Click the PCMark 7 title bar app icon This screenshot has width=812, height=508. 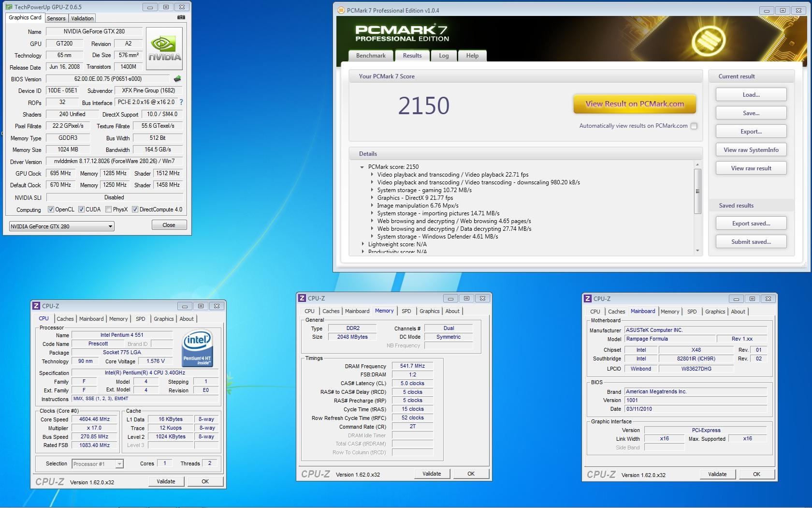(x=341, y=10)
